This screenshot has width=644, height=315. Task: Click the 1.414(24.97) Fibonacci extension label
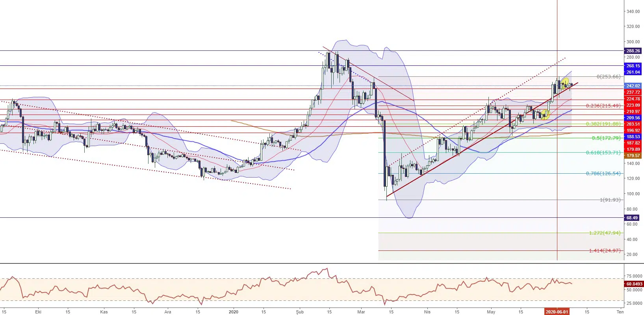(605, 251)
